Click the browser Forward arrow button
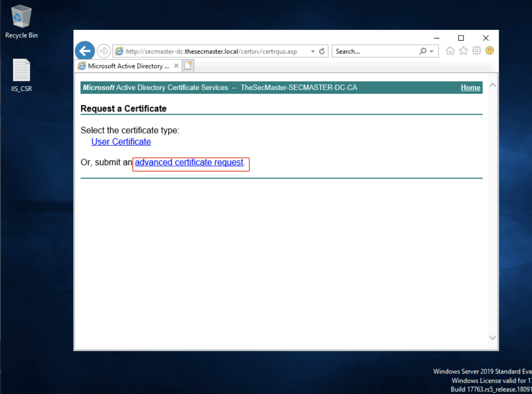The image size is (532, 394). point(104,51)
